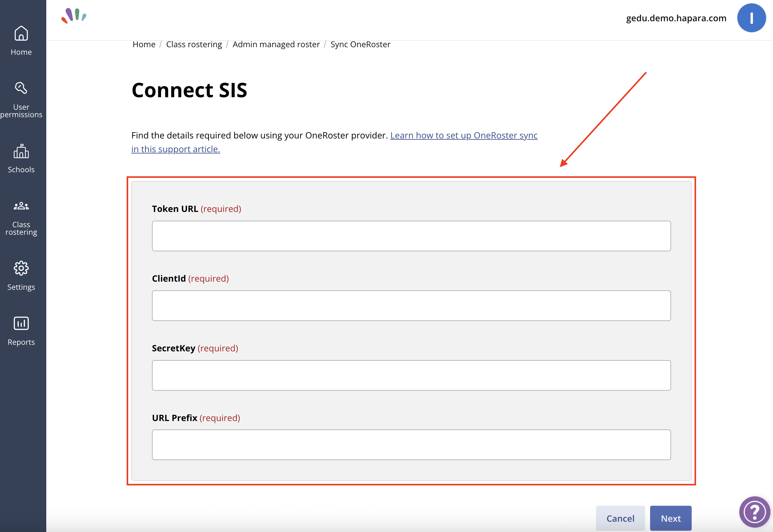Click the SecretKey label
The width and height of the screenshot is (773, 532).
(x=174, y=348)
